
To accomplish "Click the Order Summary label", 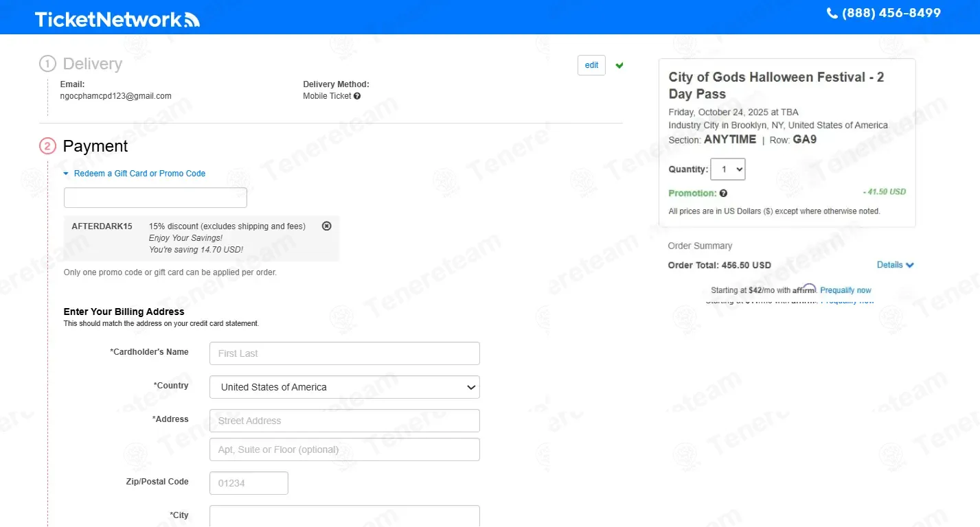I will coord(700,246).
